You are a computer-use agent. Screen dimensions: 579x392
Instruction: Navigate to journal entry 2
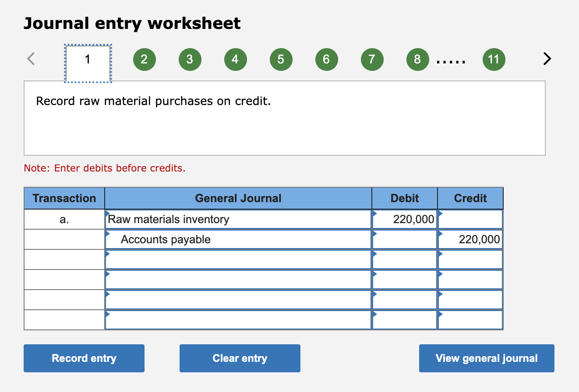(x=144, y=59)
